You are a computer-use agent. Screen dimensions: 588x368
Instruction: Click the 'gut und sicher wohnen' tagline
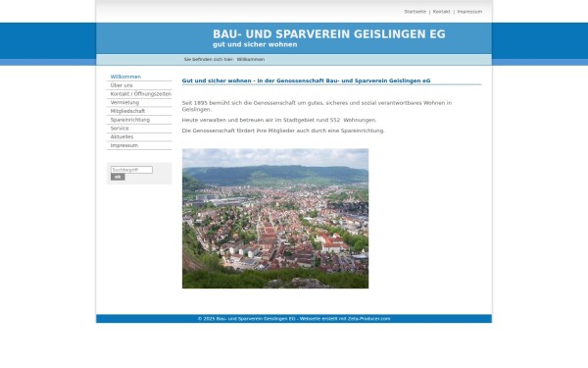click(x=255, y=44)
